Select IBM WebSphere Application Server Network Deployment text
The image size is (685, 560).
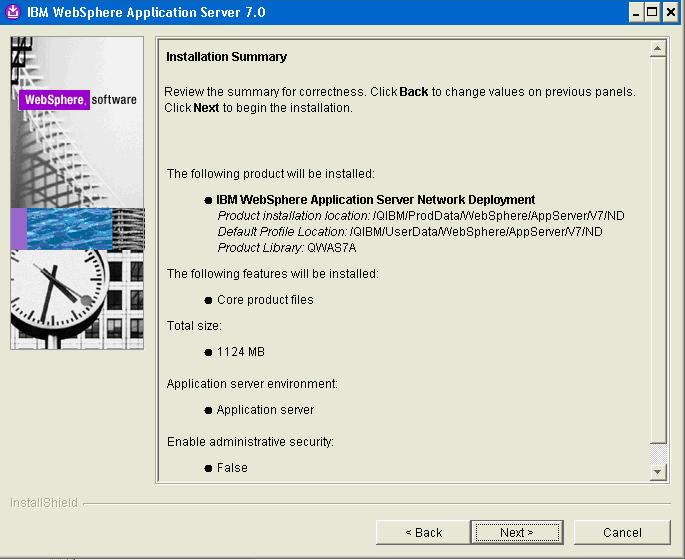click(x=376, y=200)
